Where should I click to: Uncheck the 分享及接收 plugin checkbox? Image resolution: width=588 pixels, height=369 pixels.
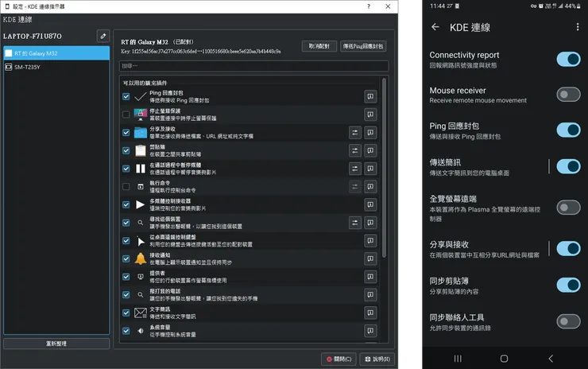(126, 133)
